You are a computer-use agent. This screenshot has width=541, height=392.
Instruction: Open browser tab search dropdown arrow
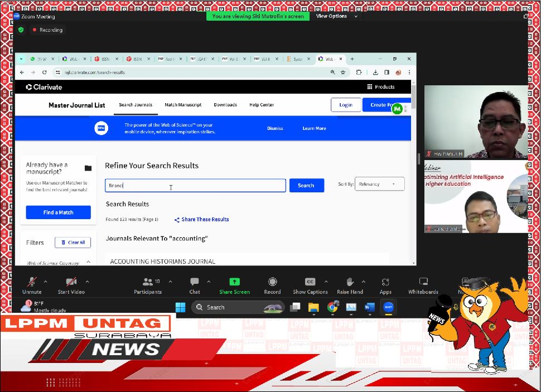click(x=21, y=59)
